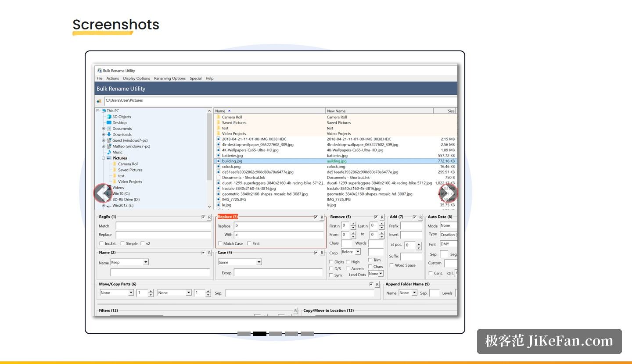Open the Renaming Options menu
The image size is (632, 364).
click(170, 79)
